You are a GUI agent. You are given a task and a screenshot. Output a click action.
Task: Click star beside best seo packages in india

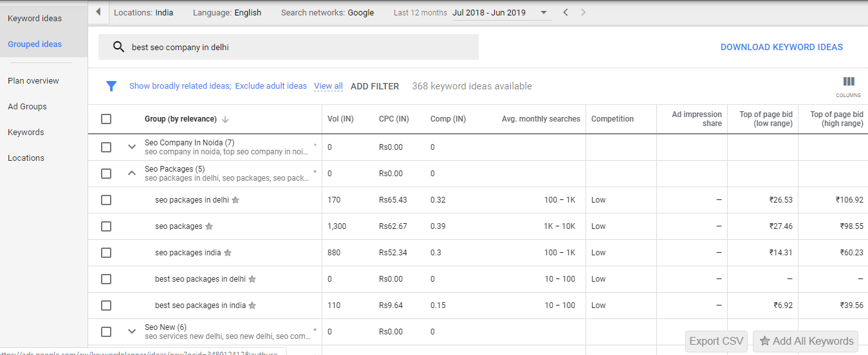pos(252,305)
